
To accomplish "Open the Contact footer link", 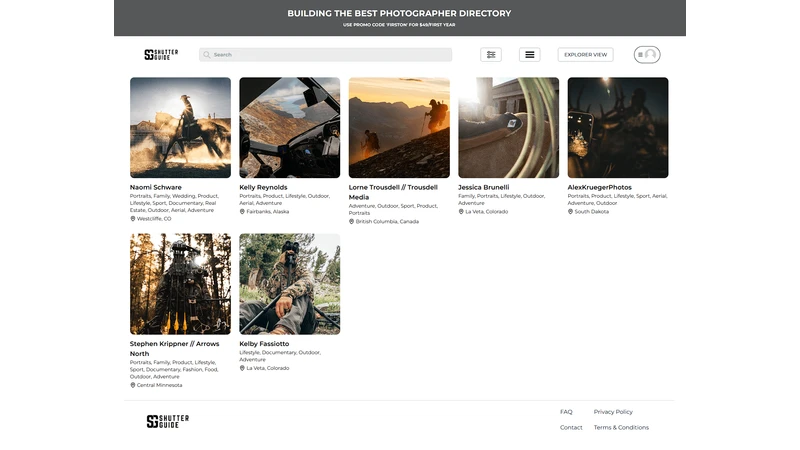I will (571, 427).
